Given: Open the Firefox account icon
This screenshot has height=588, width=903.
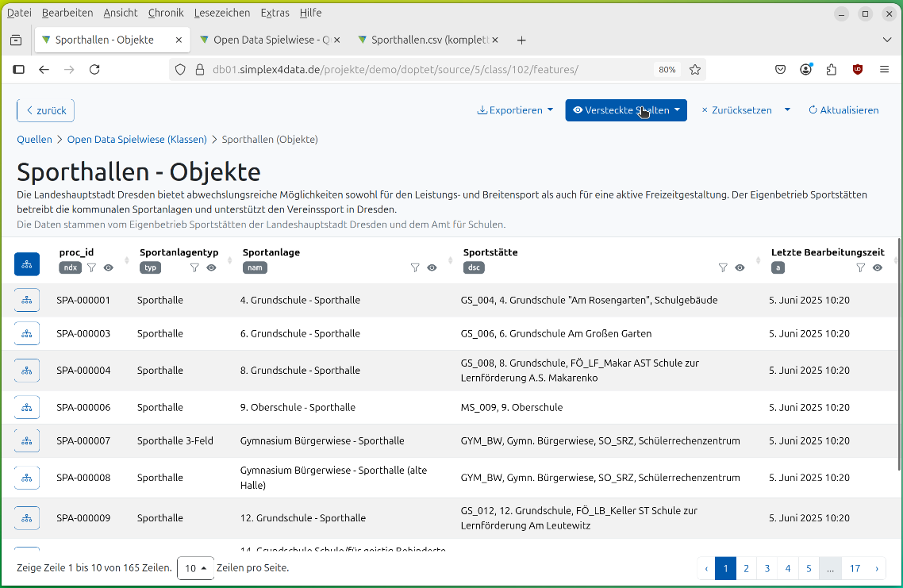Looking at the screenshot, I should click(x=805, y=69).
